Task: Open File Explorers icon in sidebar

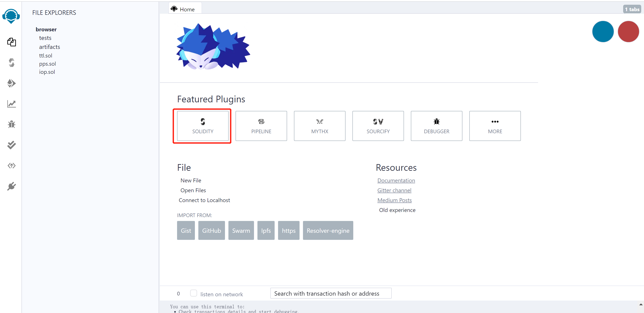Action: 12,42
